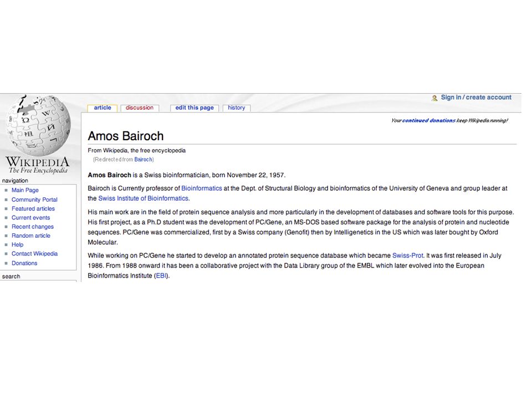Click Sign in / create account link
The height and width of the screenshot is (399, 532).
[x=476, y=98]
